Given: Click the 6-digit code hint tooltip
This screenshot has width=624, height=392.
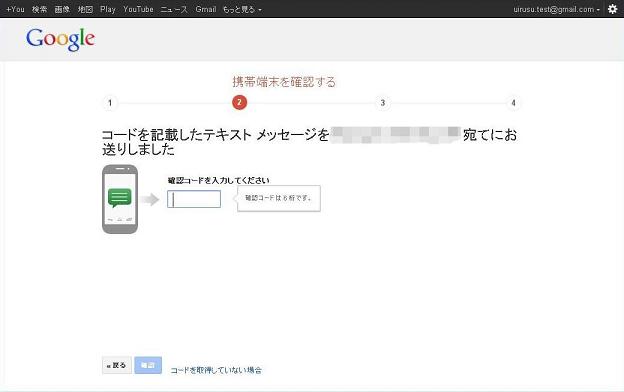Looking at the screenshot, I should tap(279, 198).
